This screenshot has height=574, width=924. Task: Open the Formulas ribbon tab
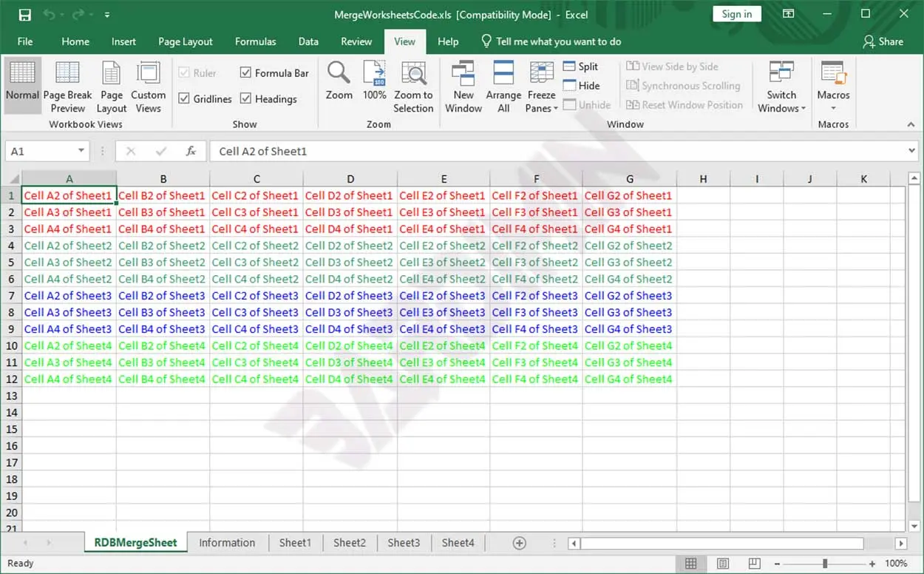click(x=255, y=41)
